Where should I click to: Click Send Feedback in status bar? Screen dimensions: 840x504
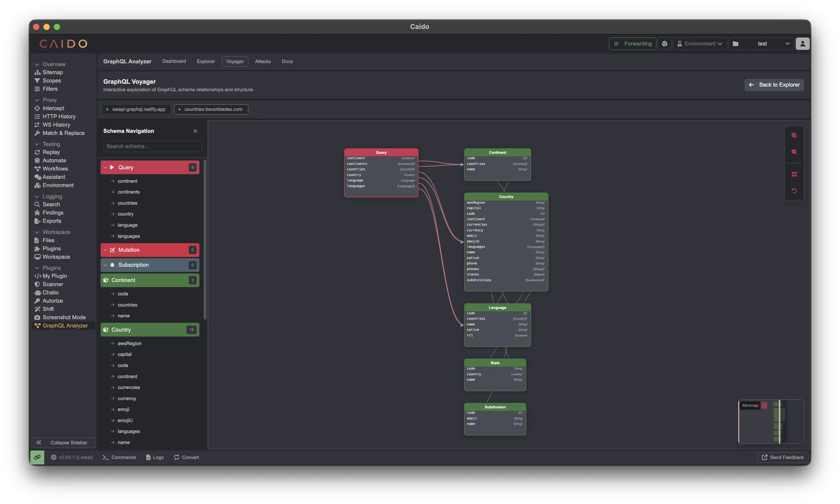coord(782,457)
